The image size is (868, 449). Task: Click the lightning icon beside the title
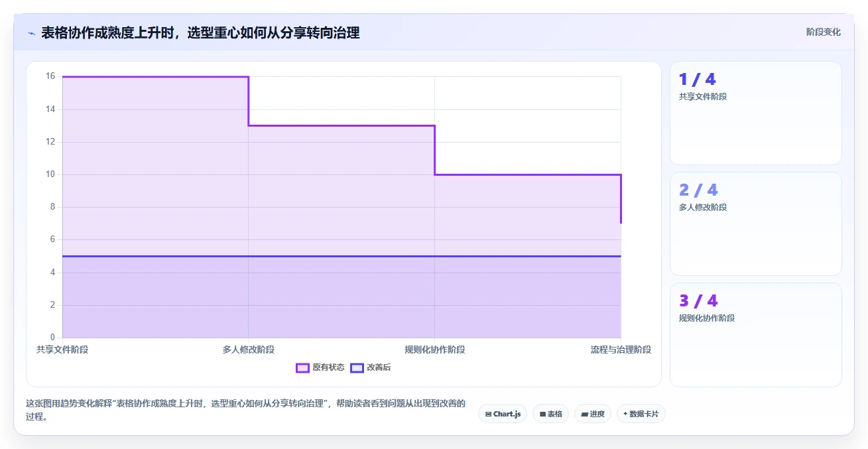(x=31, y=33)
